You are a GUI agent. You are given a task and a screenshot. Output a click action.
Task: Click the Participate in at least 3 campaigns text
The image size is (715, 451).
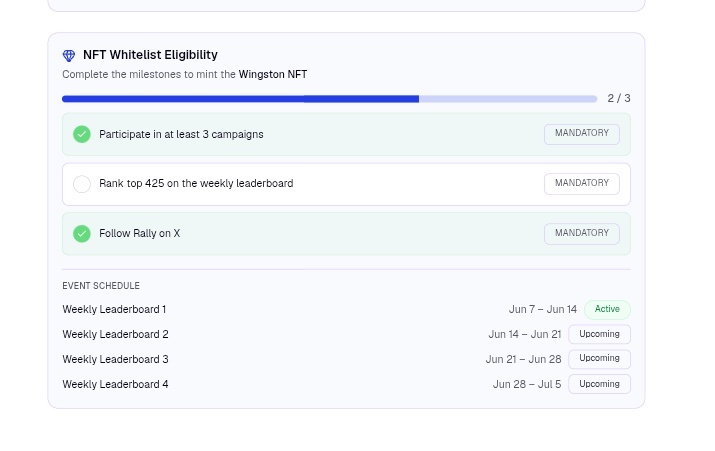pyautogui.click(x=181, y=135)
